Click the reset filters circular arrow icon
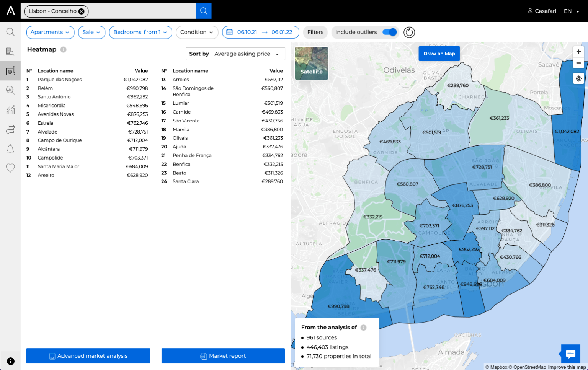The height and width of the screenshot is (370, 588). (x=409, y=33)
